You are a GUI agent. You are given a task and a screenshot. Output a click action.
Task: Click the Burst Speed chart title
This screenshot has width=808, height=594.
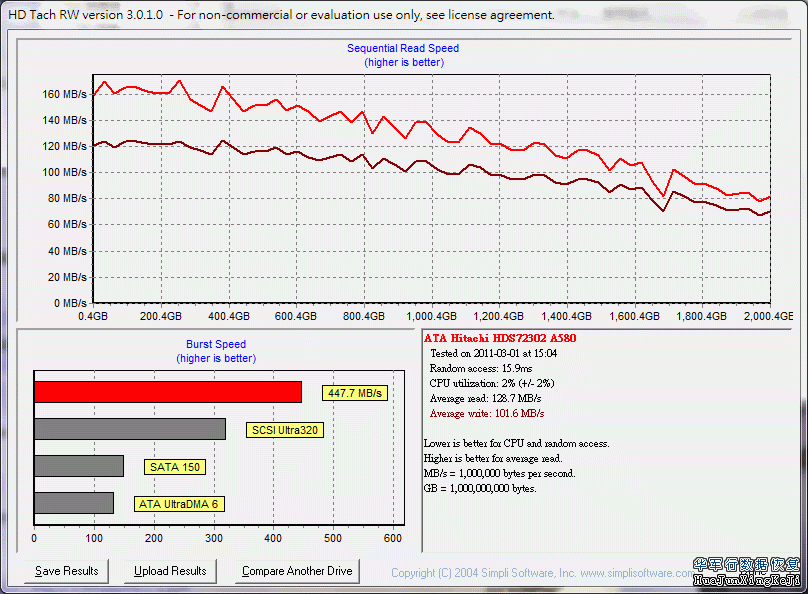216,345
